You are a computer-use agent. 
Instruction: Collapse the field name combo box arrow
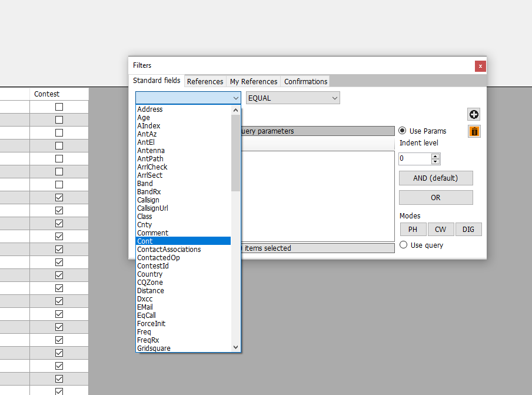click(236, 98)
